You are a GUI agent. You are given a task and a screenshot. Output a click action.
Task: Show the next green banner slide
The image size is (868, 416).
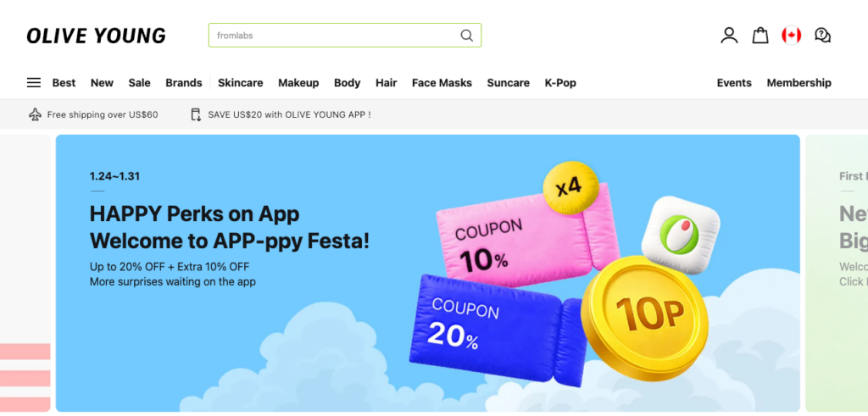click(837, 273)
